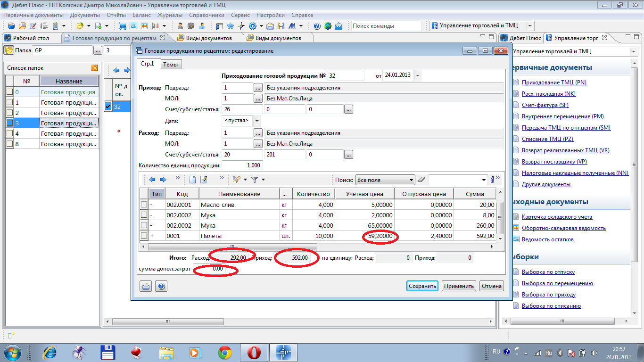Click the envelope icon in main toolbar

tap(270, 26)
